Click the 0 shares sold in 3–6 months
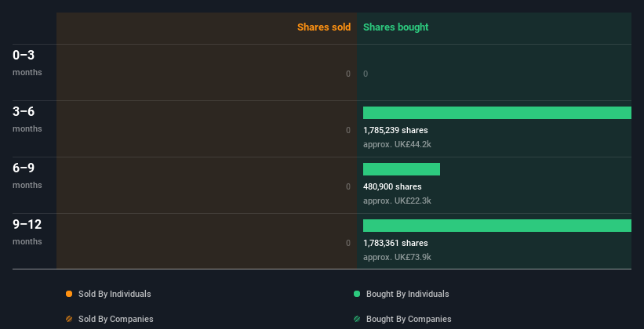 click(348, 130)
